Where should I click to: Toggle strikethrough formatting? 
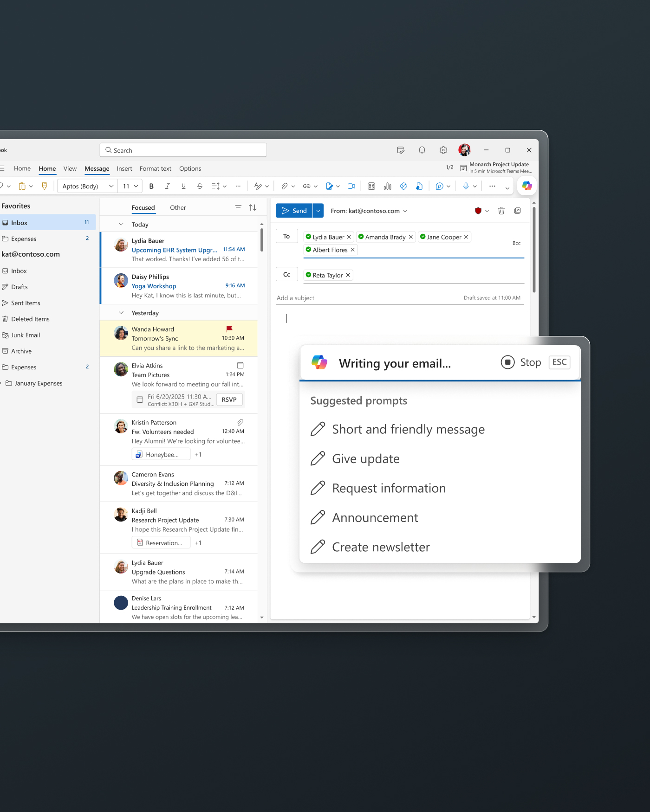(200, 186)
